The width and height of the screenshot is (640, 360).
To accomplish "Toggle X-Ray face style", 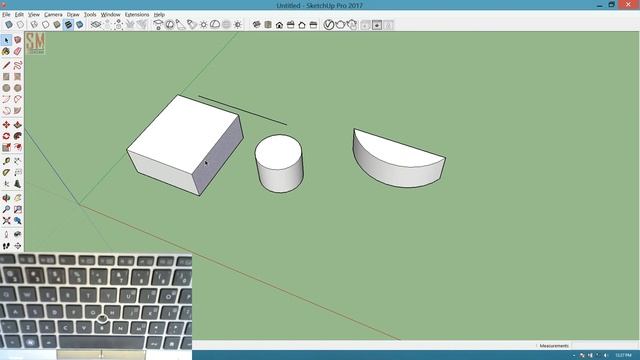I will coord(9,25).
